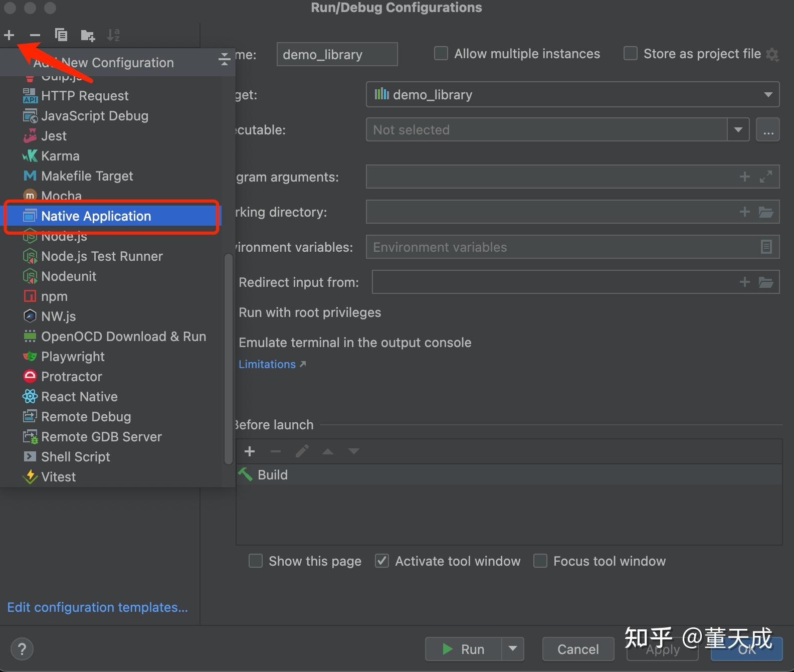Open the Limitations link
The height and width of the screenshot is (672, 794).
pos(272,364)
